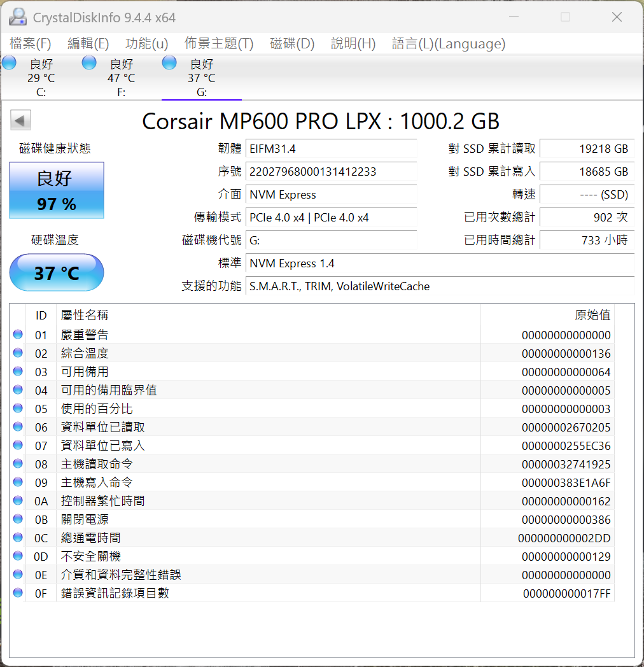
Task: Click the 良好 97% health status panel
Action: pyautogui.click(x=56, y=190)
